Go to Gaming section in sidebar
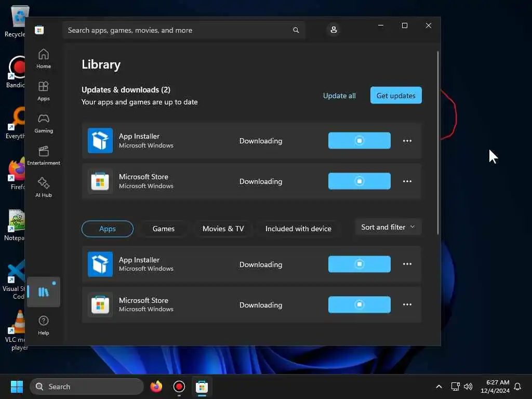The image size is (532, 399). (x=44, y=124)
